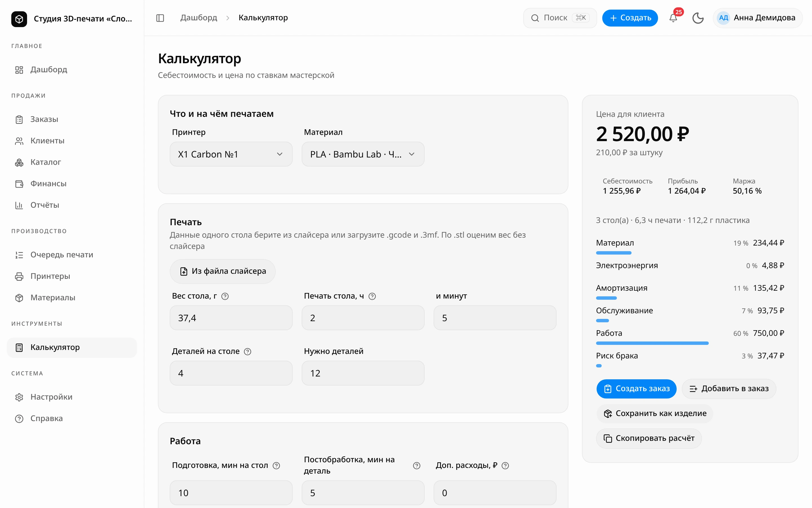The image size is (812, 508).
Task: Open notifications bell with 25 badge
Action: (673, 18)
